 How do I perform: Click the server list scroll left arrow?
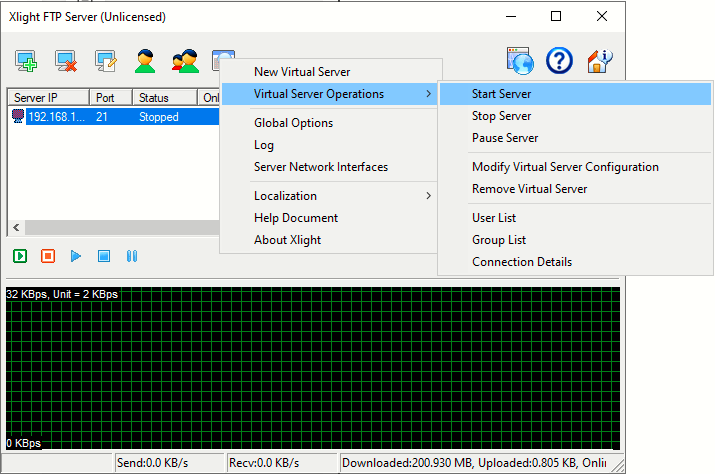(16, 227)
